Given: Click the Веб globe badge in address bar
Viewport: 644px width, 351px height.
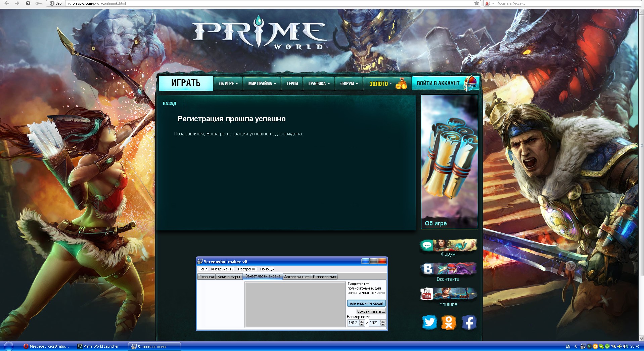Looking at the screenshot, I should click(56, 3).
